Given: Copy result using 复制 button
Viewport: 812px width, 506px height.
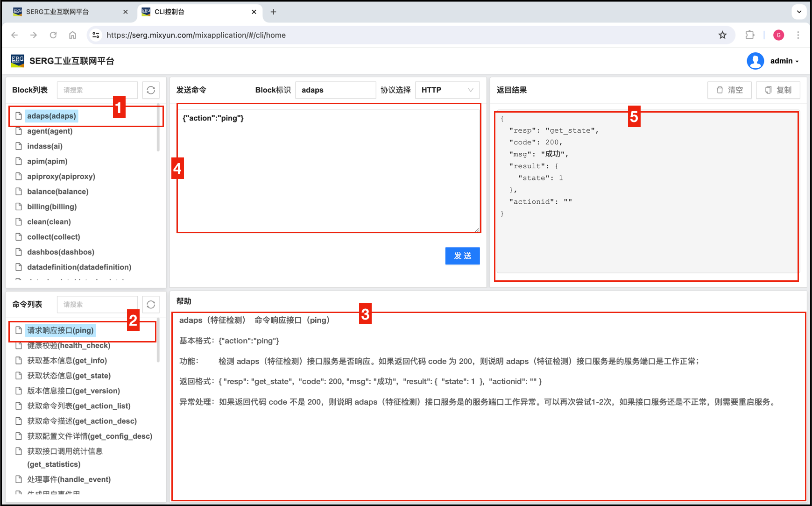Looking at the screenshot, I should pos(778,90).
